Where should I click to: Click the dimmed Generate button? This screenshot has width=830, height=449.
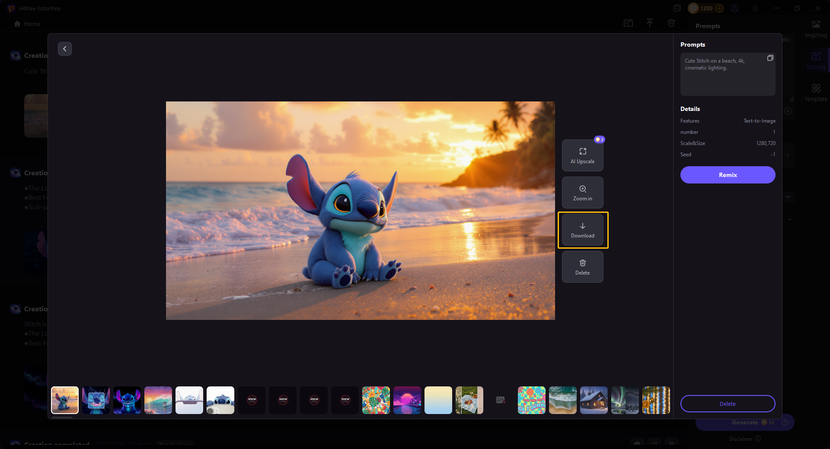745,422
